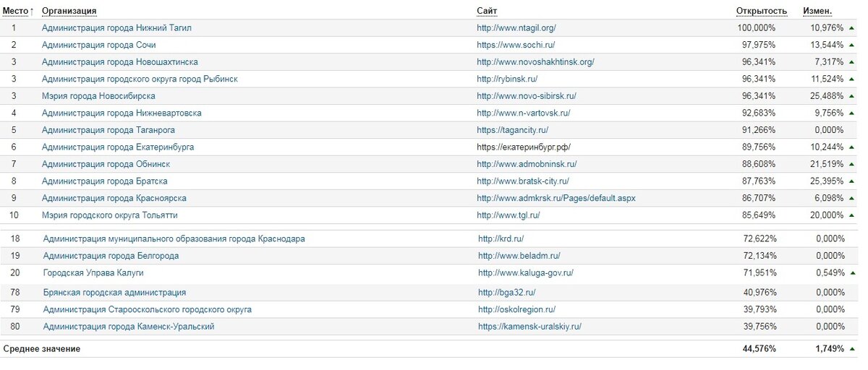Click the Сайт column header

(487, 11)
